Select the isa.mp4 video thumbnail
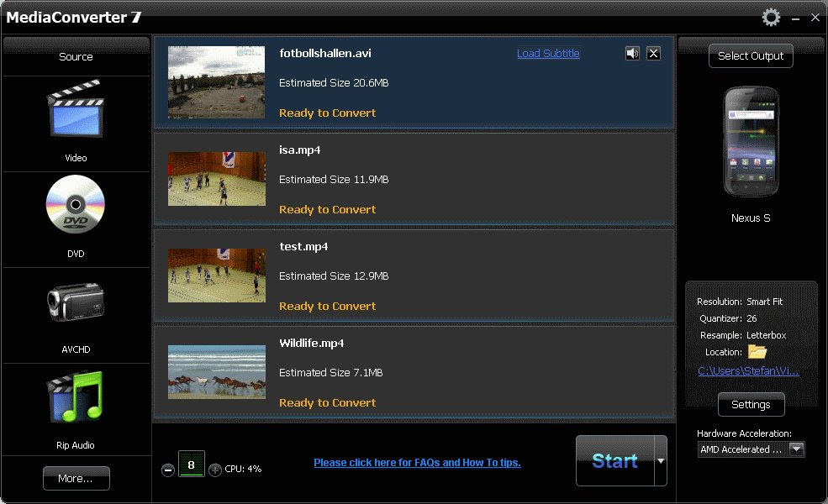 217,179
